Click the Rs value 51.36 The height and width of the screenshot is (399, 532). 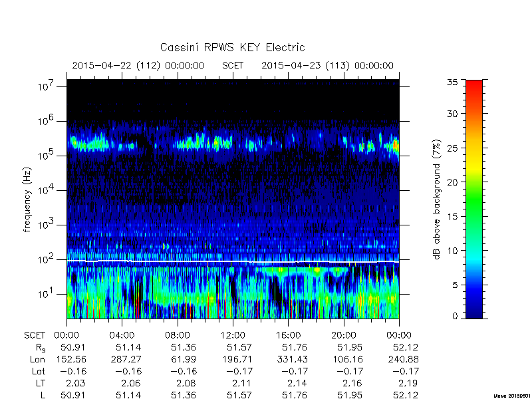click(x=184, y=347)
